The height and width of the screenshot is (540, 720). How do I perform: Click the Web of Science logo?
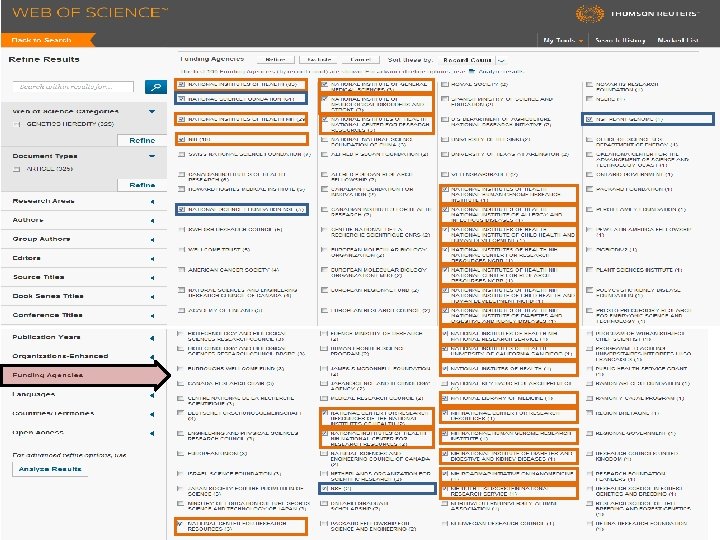coord(90,12)
